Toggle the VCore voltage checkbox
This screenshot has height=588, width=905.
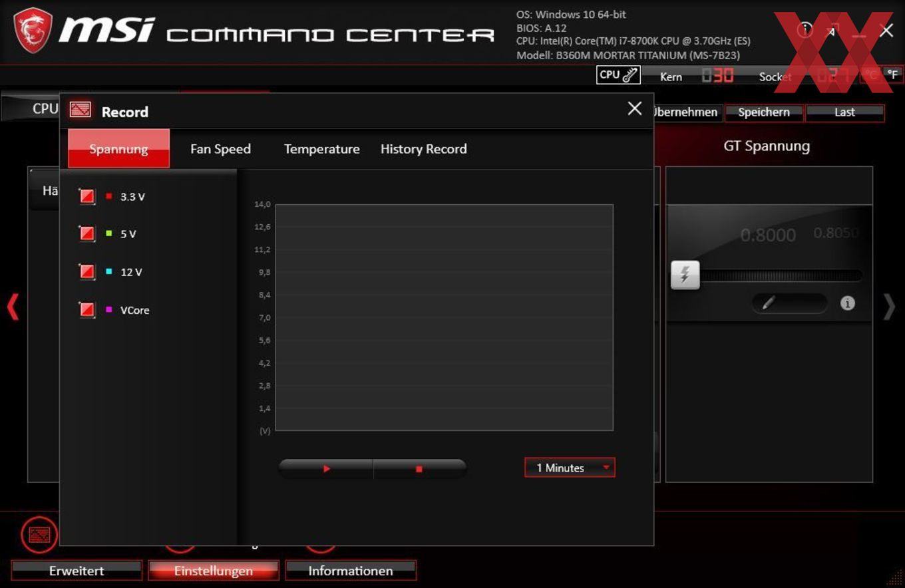pyautogui.click(x=87, y=309)
